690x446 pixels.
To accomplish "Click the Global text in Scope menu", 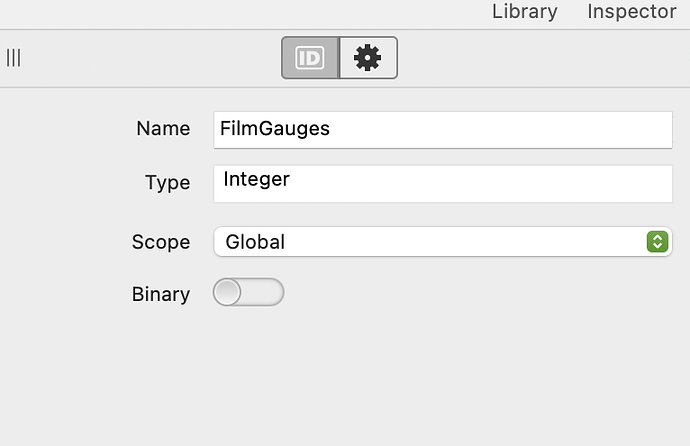I will pos(255,242).
